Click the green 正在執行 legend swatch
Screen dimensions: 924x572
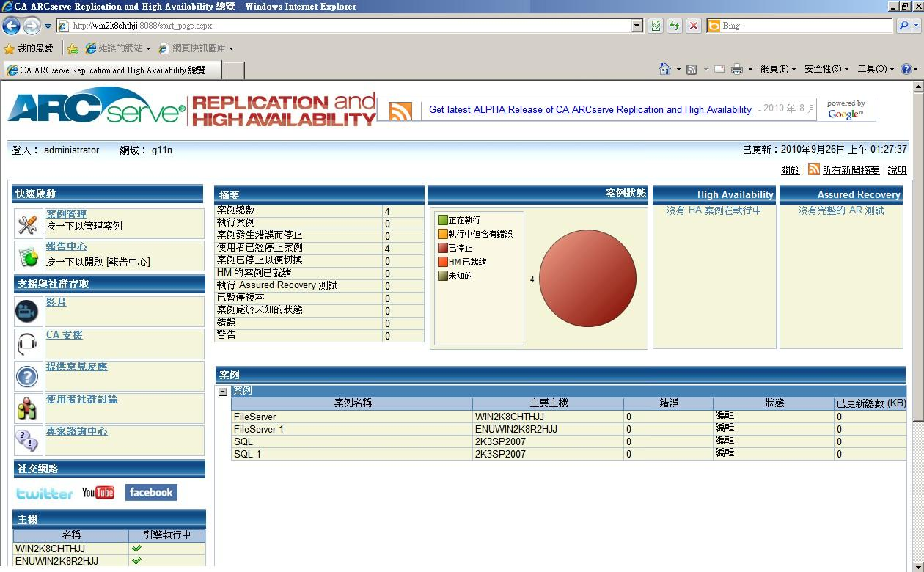(x=443, y=220)
